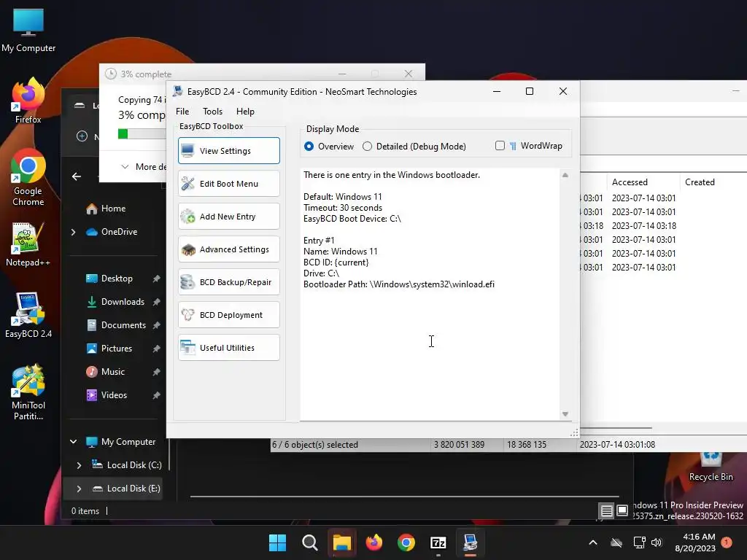Screen dimensions: 747x560
Task: Click the pin icon next to Downloads
Action: point(156,302)
